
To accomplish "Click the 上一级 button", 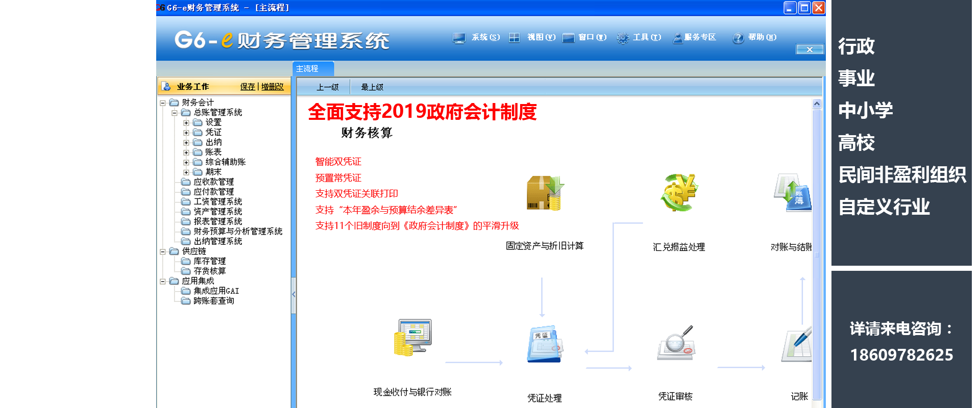I will [327, 87].
